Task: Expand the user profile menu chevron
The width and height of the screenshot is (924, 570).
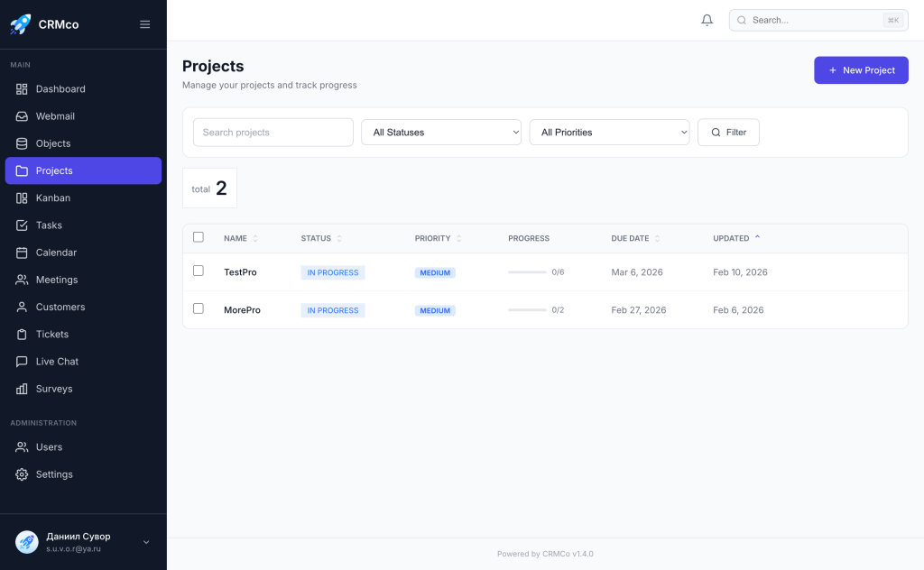Action: 146,542
